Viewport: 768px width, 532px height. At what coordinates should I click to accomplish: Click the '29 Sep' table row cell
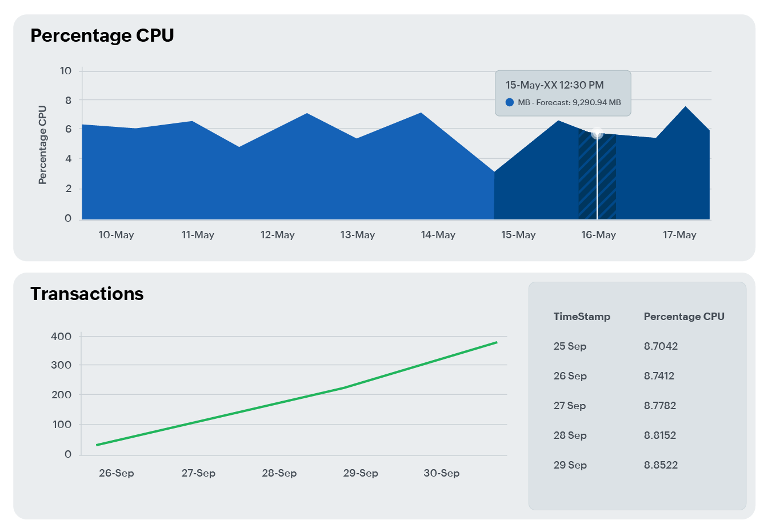click(x=570, y=465)
